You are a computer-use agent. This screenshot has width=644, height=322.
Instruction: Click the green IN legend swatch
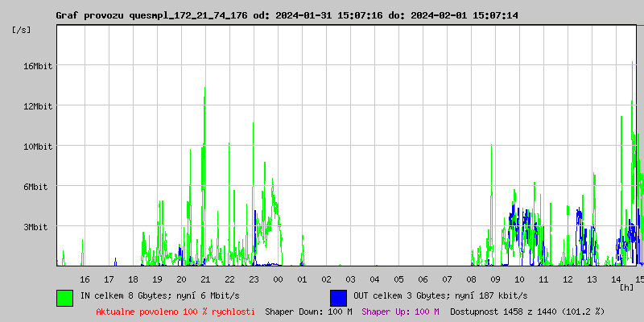point(64,297)
